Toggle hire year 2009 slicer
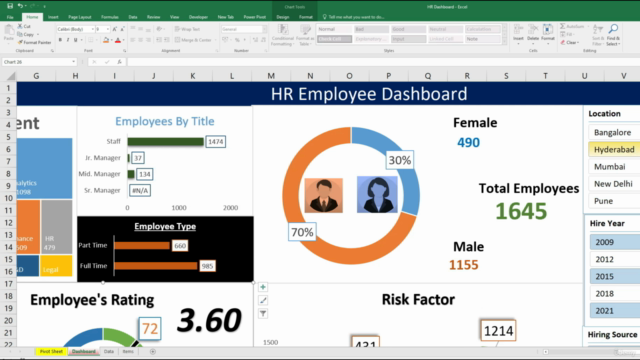The height and width of the screenshot is (360, 640). pyautogui.click(x=615, y=242)
